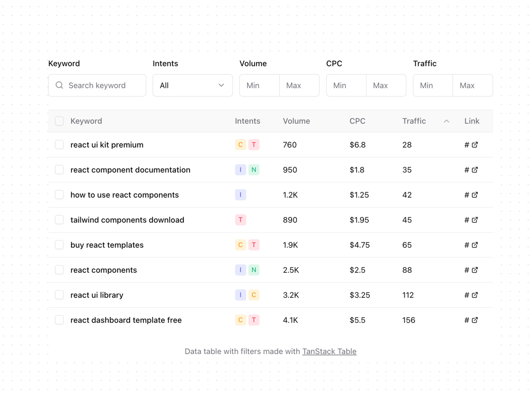Image resolution: width=532 pixels, height=397 pixels.
Task: Open the Intents filter dropdown showing All
Action: pos(193,86)
